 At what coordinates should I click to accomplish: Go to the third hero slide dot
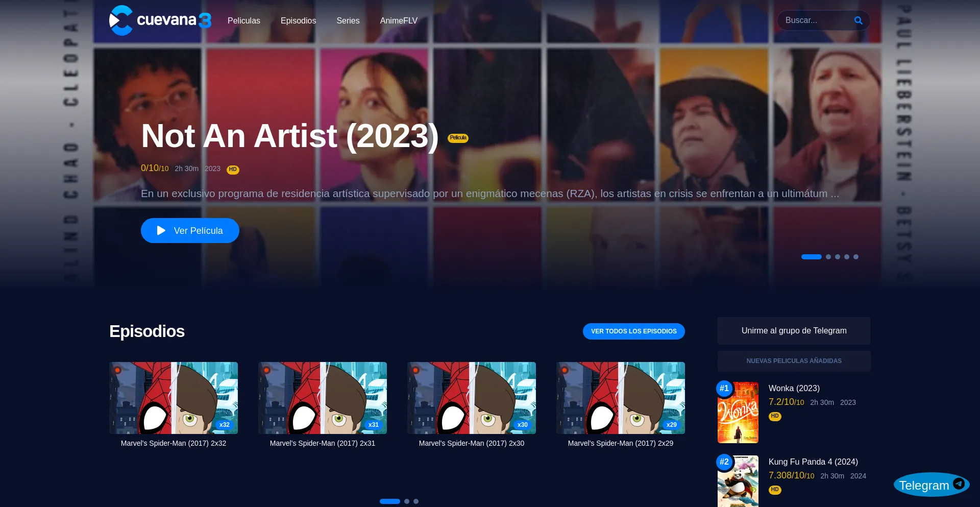838,257
